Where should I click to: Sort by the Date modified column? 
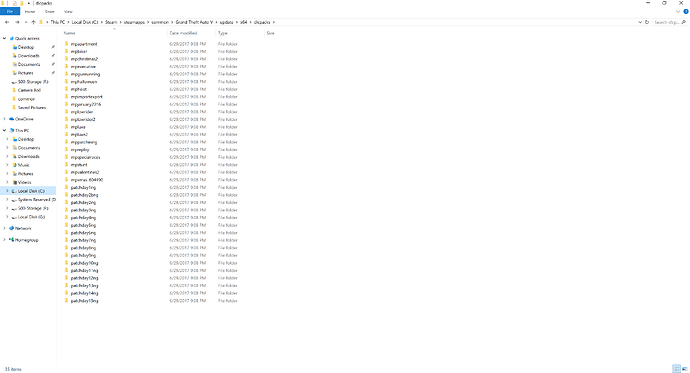[x=184, y=33]
